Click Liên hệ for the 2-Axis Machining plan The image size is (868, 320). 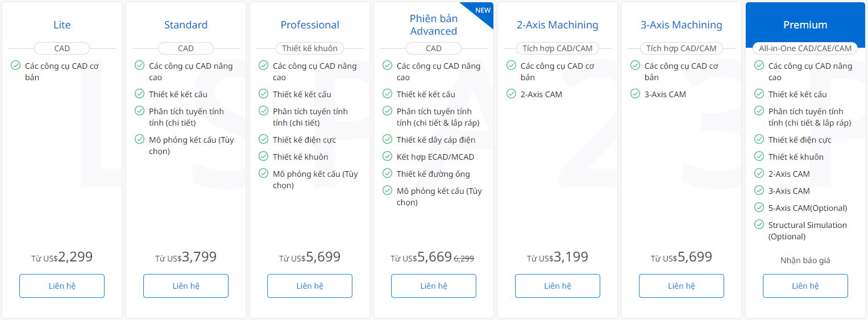click(x=558, y=286)
